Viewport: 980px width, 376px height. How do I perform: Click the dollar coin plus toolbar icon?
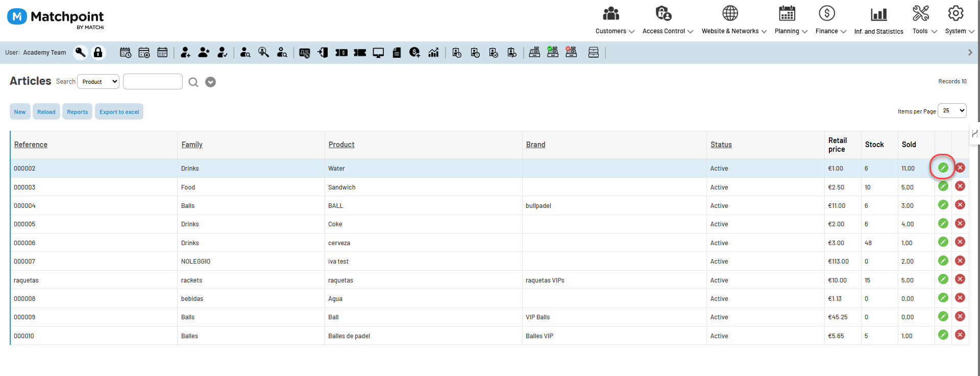(x=415, y=52)
